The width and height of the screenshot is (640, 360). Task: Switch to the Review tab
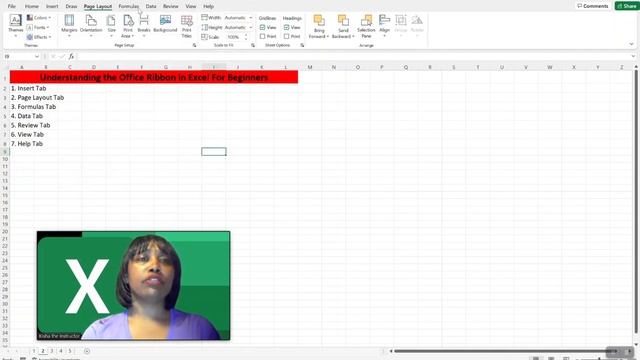click(x=171, y=6)
